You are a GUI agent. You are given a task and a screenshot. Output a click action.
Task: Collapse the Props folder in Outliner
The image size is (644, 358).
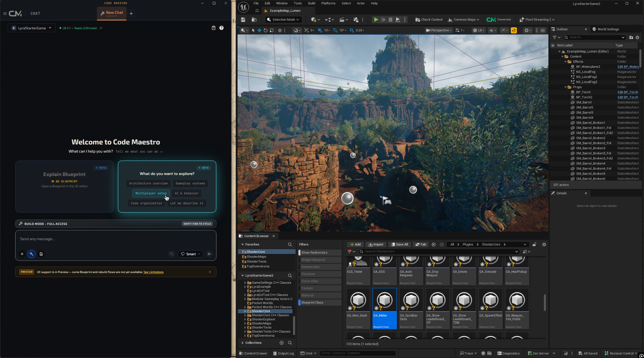click(565, 87)
